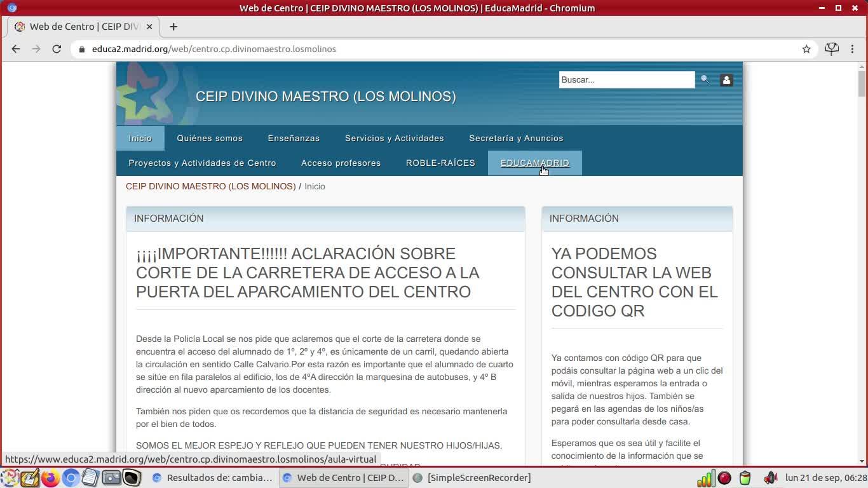Open the screenshot camera icon in the taskbar
This screenshot has width=868, height=488.
(111, 478)
